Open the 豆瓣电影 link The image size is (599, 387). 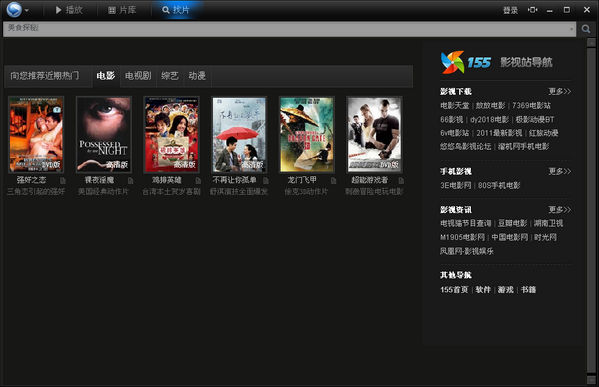click(512, 223)
